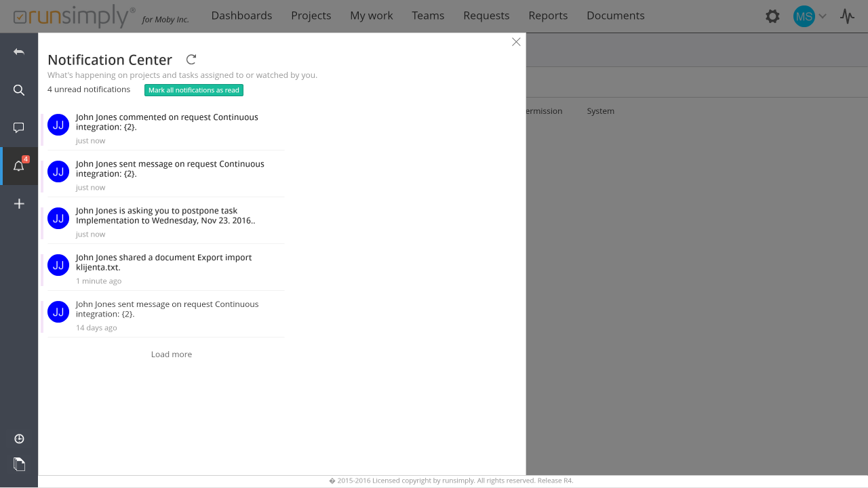Open the documents icon at sidebar bottom
Screen dimensions: 868x488
pos(19,464)
